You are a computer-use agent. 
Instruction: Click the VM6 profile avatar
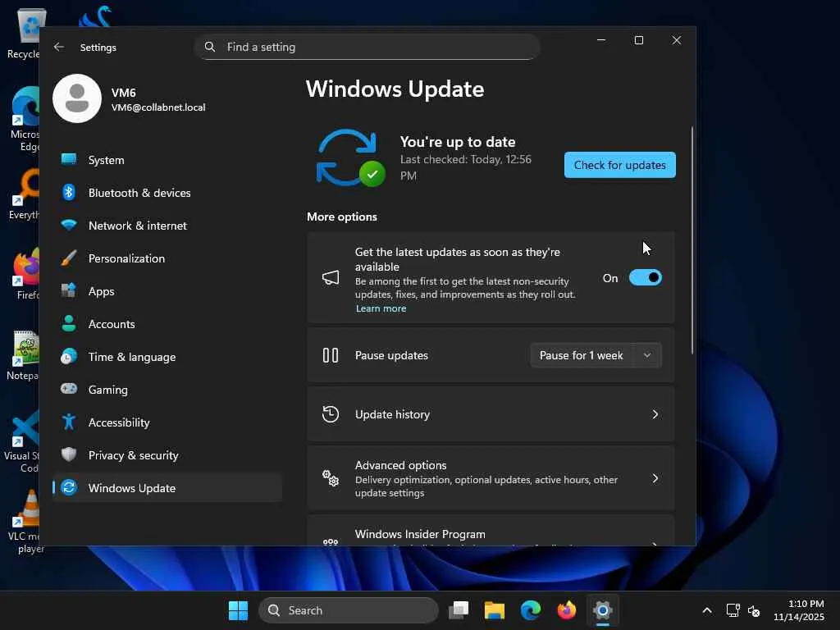point(77,98)
